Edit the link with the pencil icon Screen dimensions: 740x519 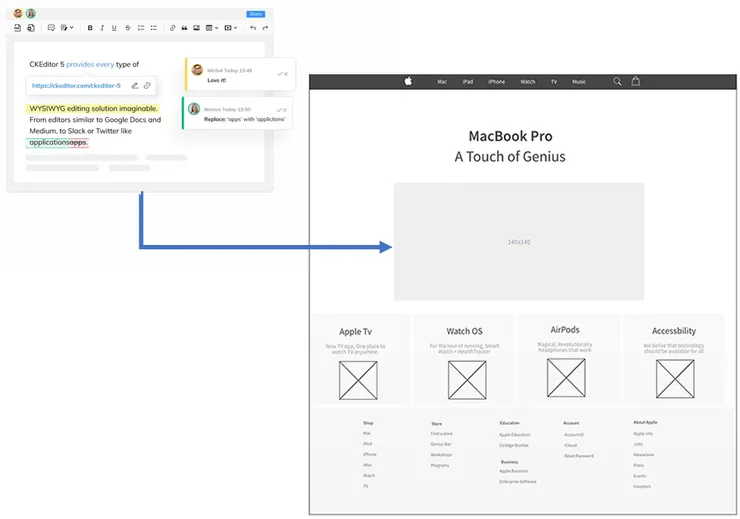tap(135, 85)
